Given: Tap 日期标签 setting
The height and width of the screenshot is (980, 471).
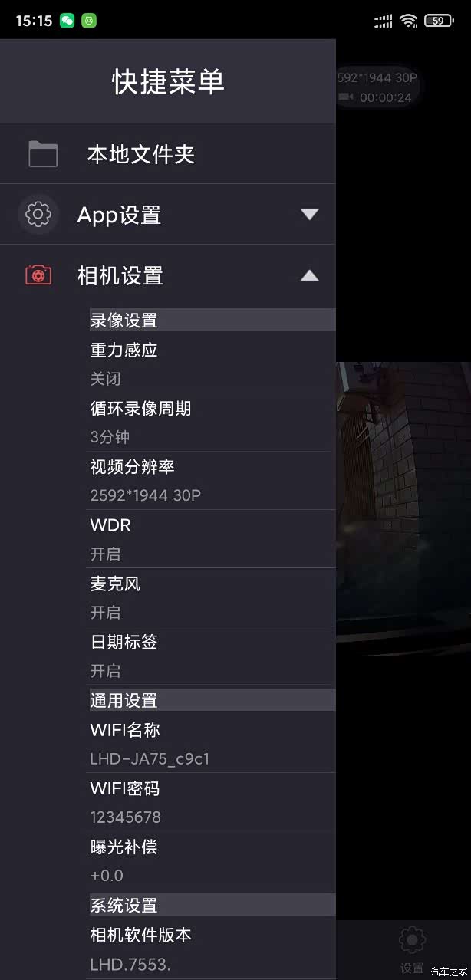Looking at the screenshot, I should (x=212, y=656).
